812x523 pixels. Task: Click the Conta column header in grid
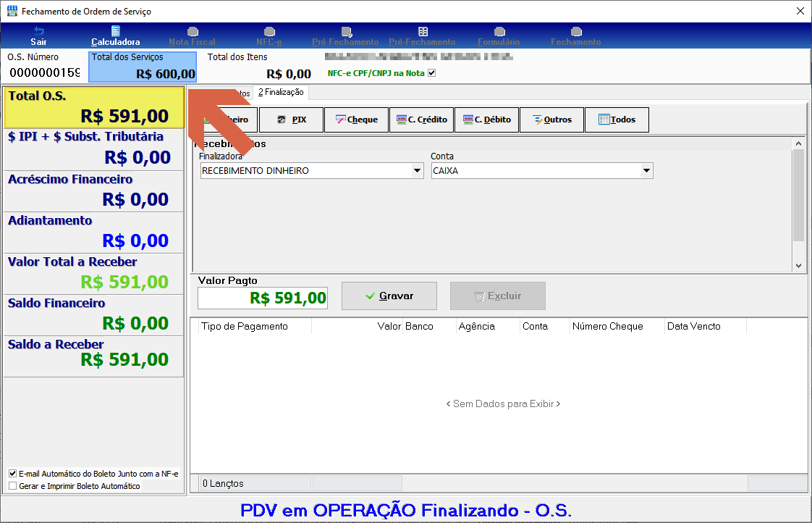point(545,326)
